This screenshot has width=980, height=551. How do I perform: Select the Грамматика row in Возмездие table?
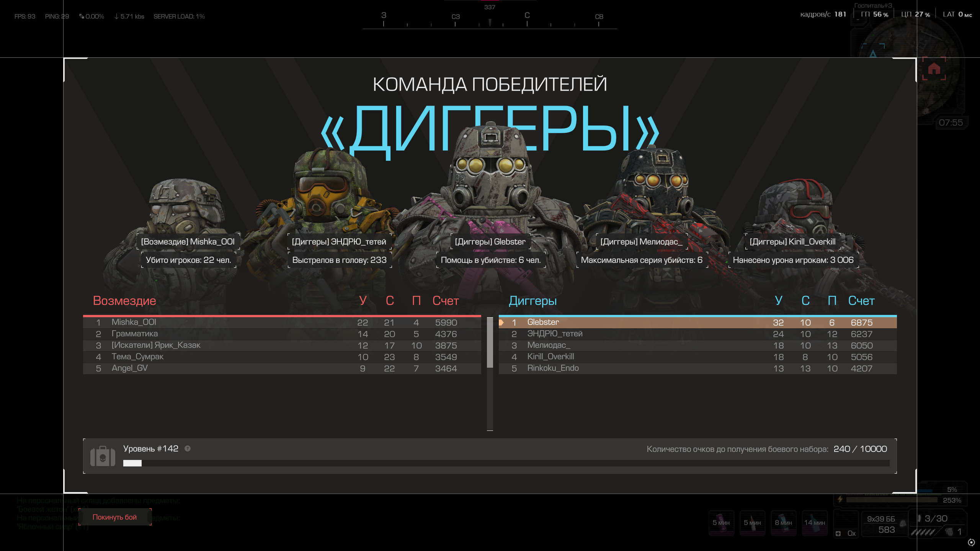click(282, 334)
